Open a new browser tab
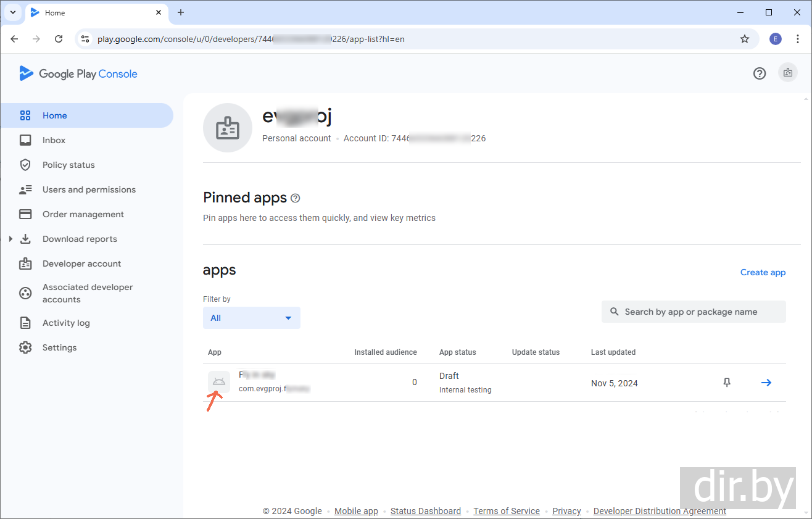Image resolution: width=812 pixels, height=519 pixels. pos(181,12)
